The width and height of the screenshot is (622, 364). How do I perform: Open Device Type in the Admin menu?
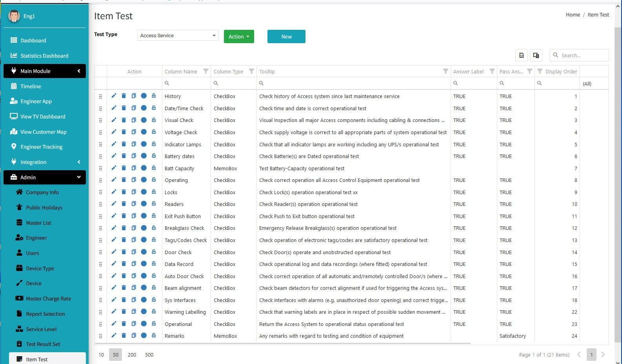(40, 268)
